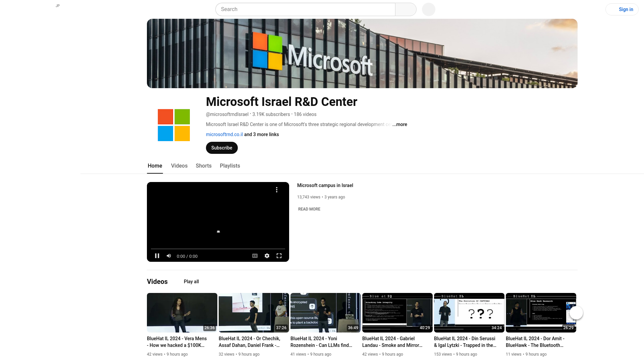Click the round voice search button
Screen dimensions: 644x362
coord(429,9)
